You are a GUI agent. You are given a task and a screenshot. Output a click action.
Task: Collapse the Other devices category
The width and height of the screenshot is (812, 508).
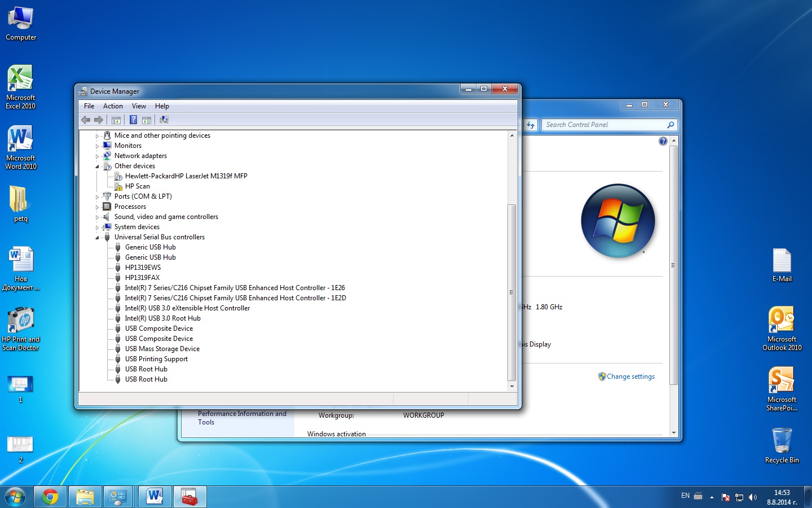tap(97, 167)
